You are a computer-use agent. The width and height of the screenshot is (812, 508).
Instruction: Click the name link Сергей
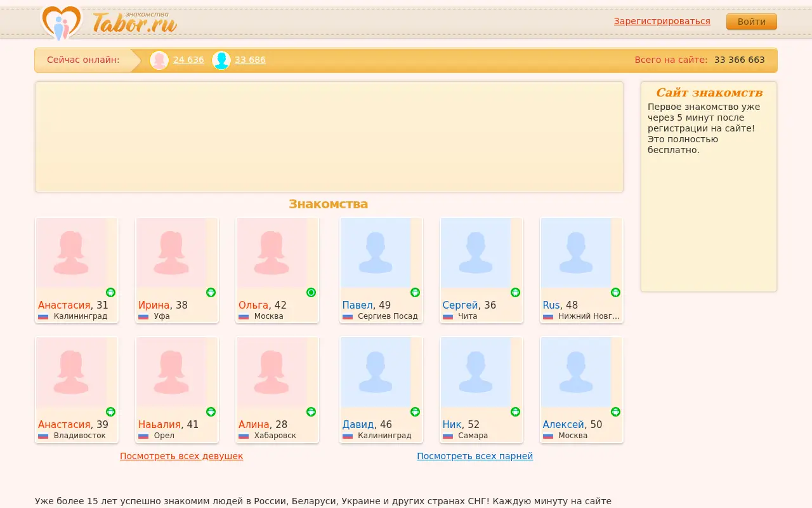pos(460,305)
